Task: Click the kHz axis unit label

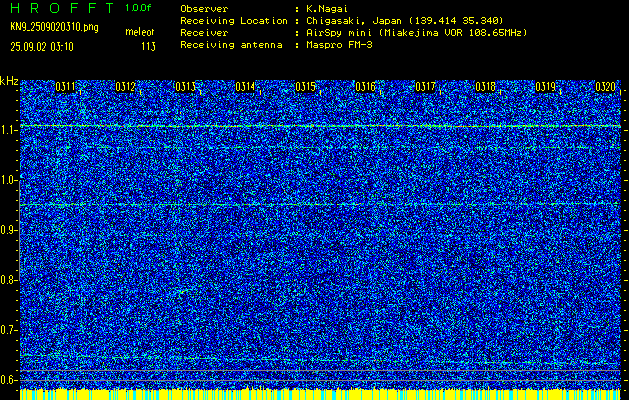Action: pyautogui.click(x=9, y=81)
